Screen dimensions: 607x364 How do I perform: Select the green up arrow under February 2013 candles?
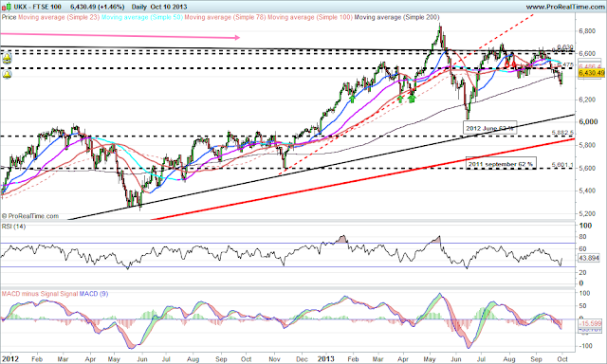352,100
